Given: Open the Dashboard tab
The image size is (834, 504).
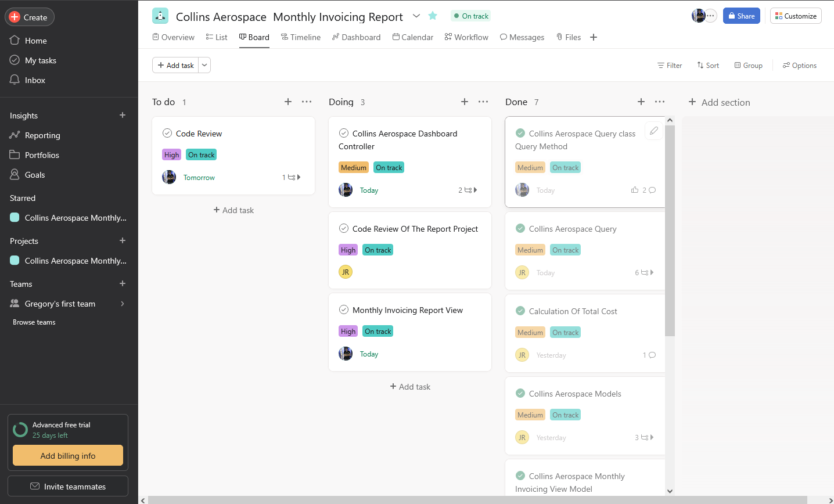Looking at the screenshot, I should 357,37.
